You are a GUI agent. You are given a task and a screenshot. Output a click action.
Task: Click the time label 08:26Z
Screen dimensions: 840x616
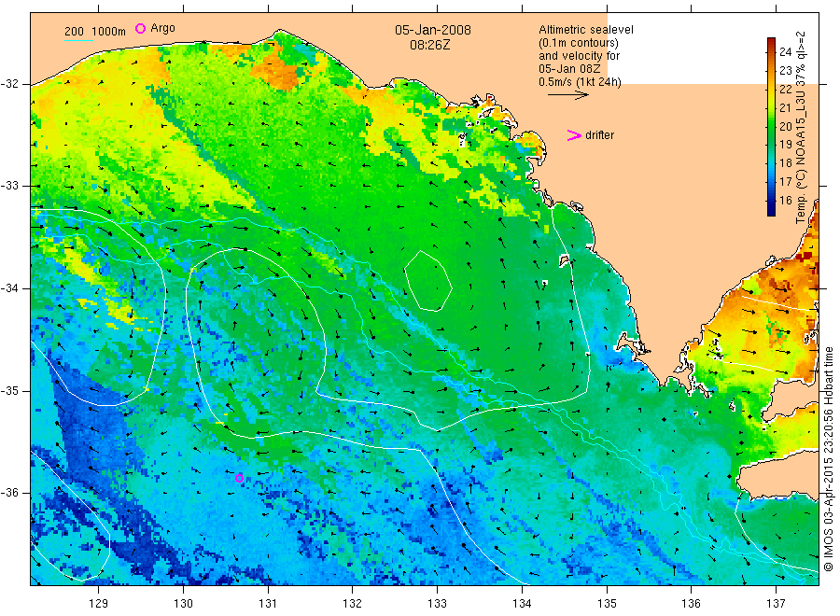coord(429,45)
